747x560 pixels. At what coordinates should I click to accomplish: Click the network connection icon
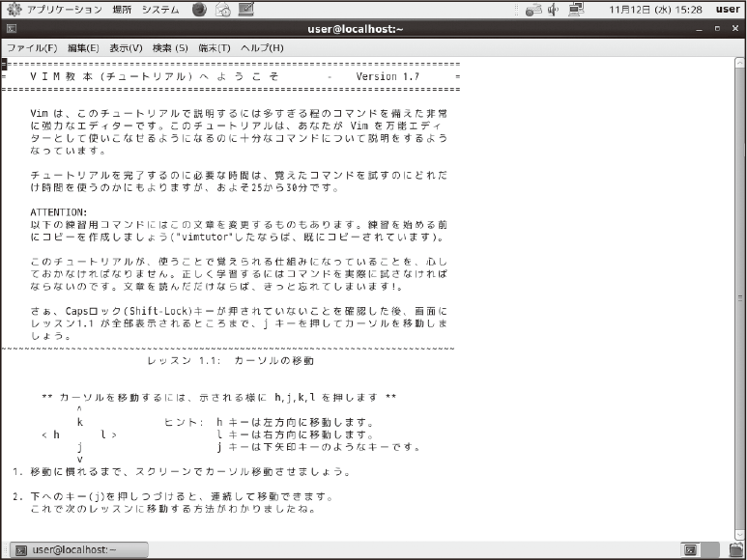577,10
